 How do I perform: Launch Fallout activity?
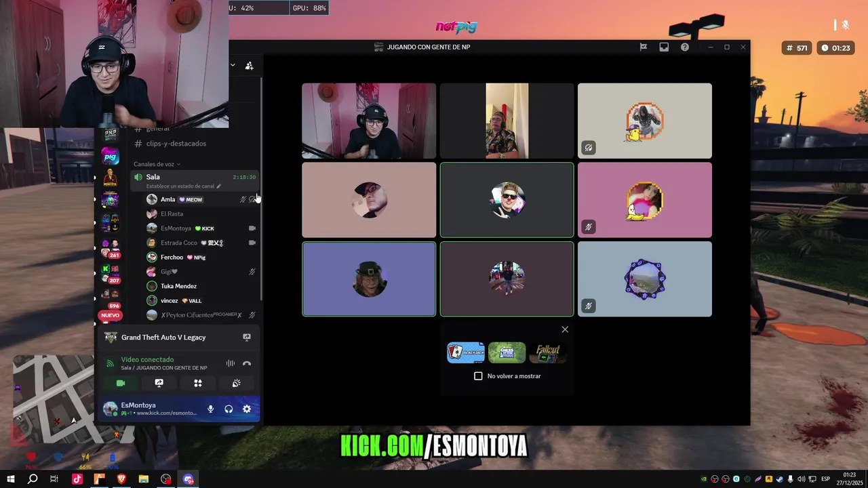pyautogui.click(x=548, y=352)
